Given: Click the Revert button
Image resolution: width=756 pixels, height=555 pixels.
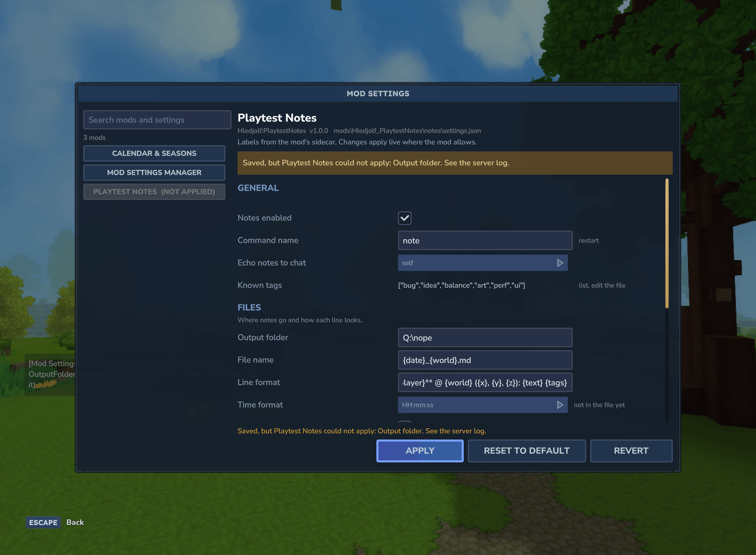Looking at the screenshot, I should click(631, 451).
